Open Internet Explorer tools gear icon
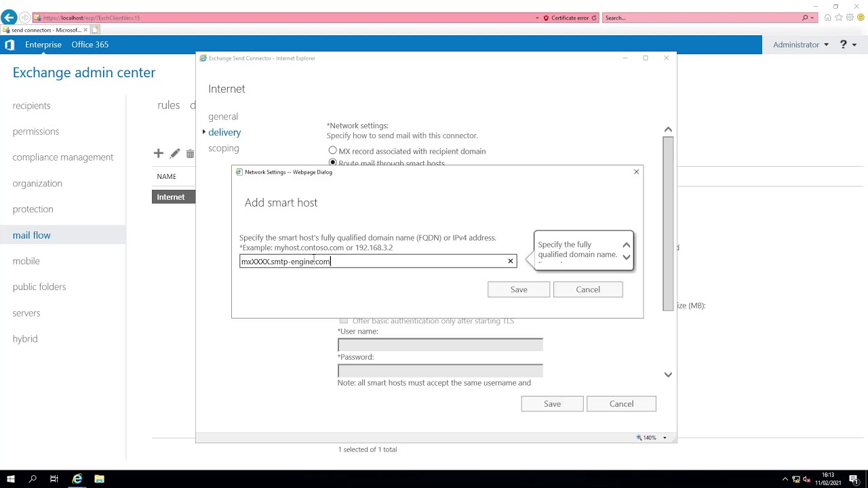The image size is (868, 488). pyautogui.click(x=850, y=18)
